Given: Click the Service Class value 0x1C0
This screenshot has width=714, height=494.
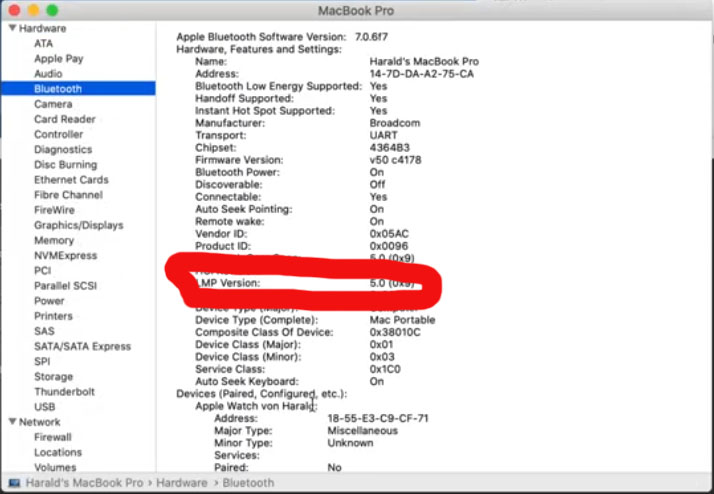Looking at the screenshot, I should (385, 369).
